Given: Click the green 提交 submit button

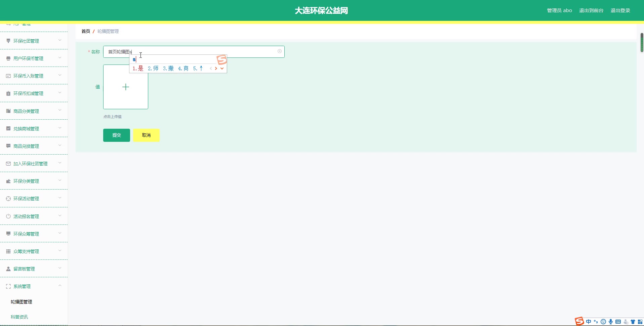Looking at the screenshot, I should point(117,135).
